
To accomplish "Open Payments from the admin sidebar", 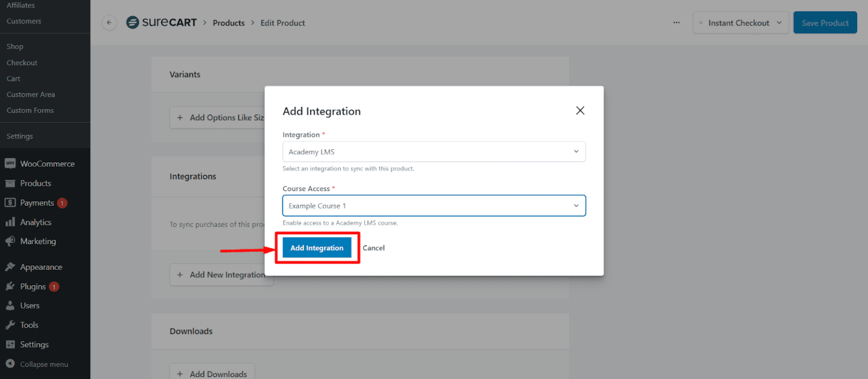I will 10,203.
